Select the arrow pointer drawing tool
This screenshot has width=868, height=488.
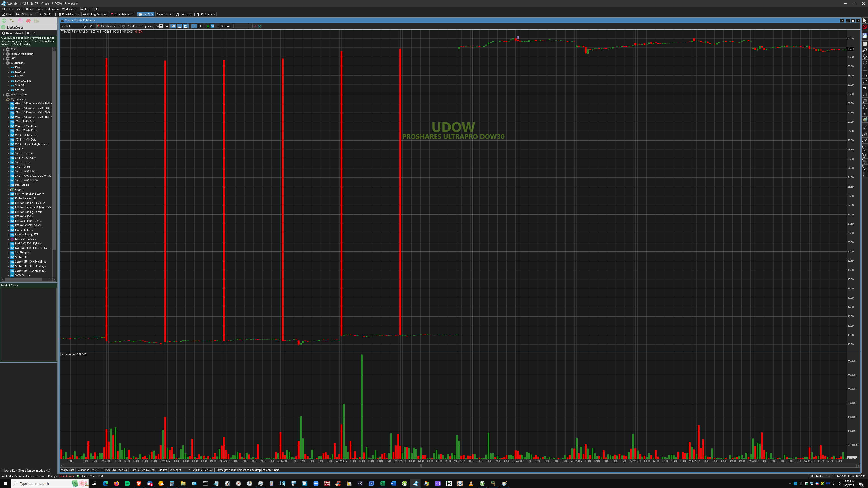865,21
